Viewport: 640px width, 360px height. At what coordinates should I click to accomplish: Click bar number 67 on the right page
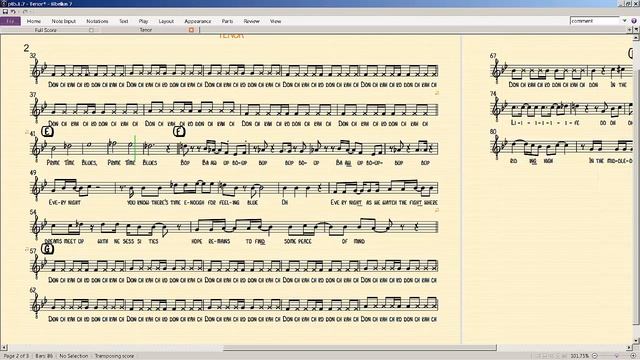493,56
